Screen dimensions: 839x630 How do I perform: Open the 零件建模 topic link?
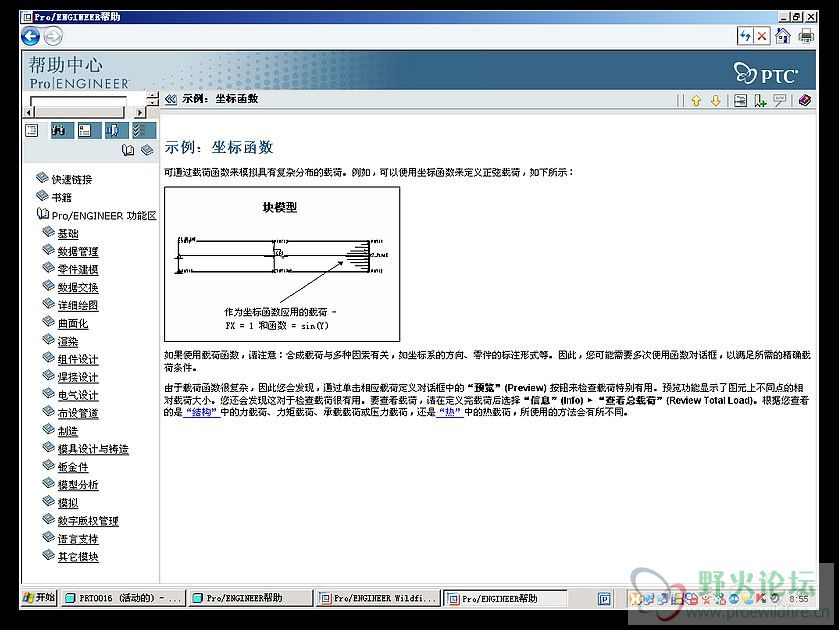tap(78, 269)
